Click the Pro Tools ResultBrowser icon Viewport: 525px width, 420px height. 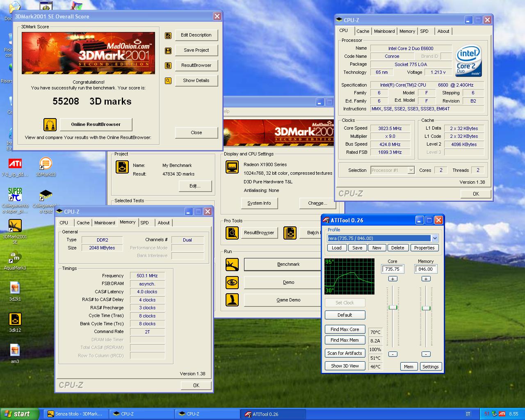click(232, 233)
